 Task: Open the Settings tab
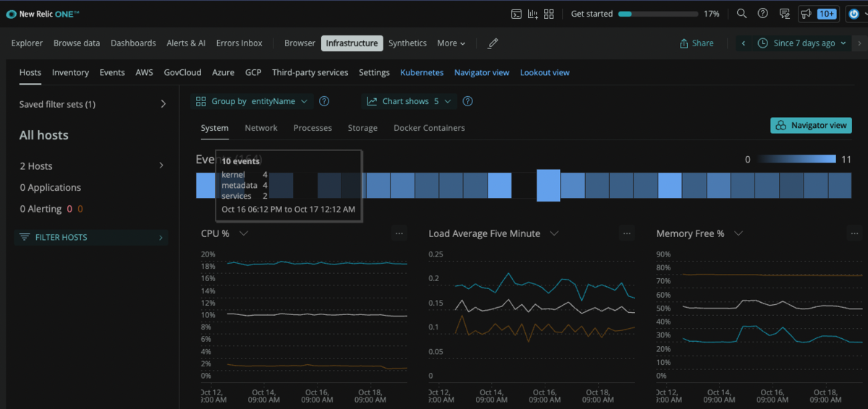(x=375, y=72)
